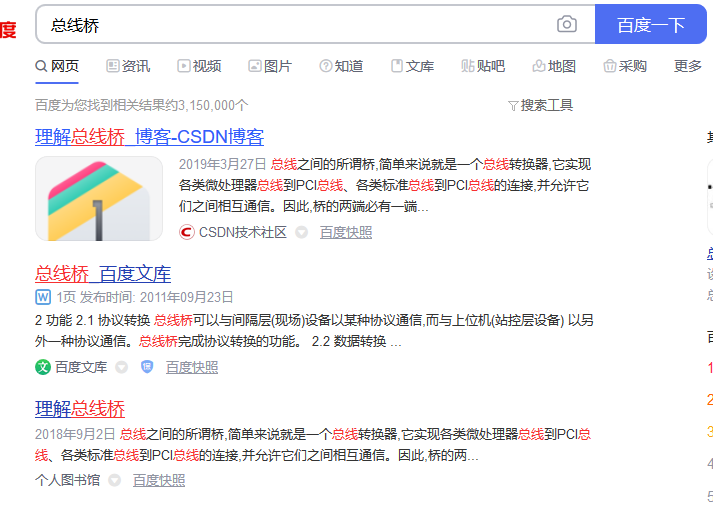Open the 百度文库 source link
713x509 pixels.
tap(81, 367)
